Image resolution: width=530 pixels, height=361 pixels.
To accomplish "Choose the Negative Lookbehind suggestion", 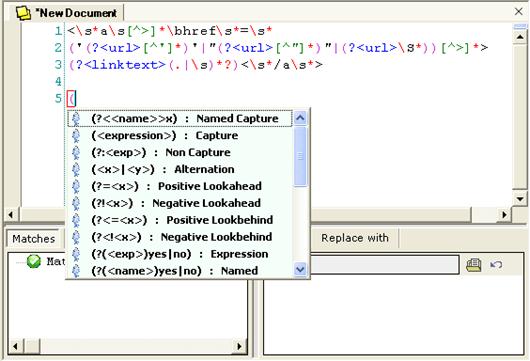I will pyautogui.click(x=180, y=237).
